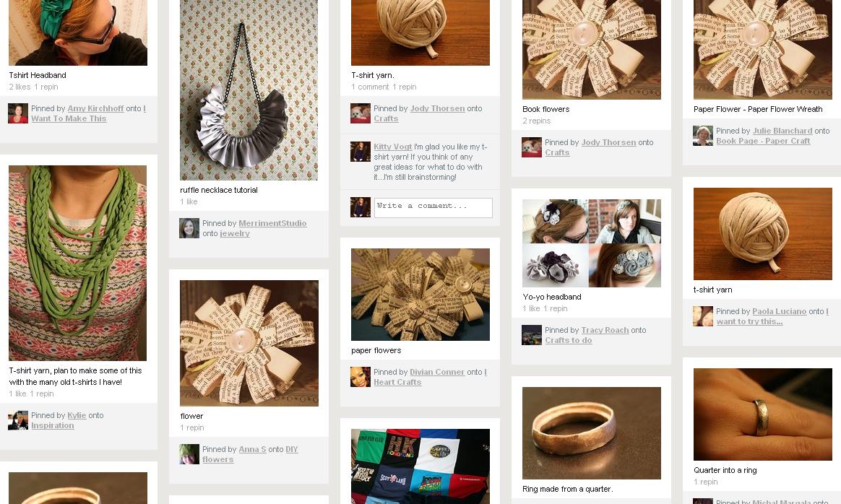
Task: Click Paola Luciano's profile avatar
Action: click(x=702, y=316)
